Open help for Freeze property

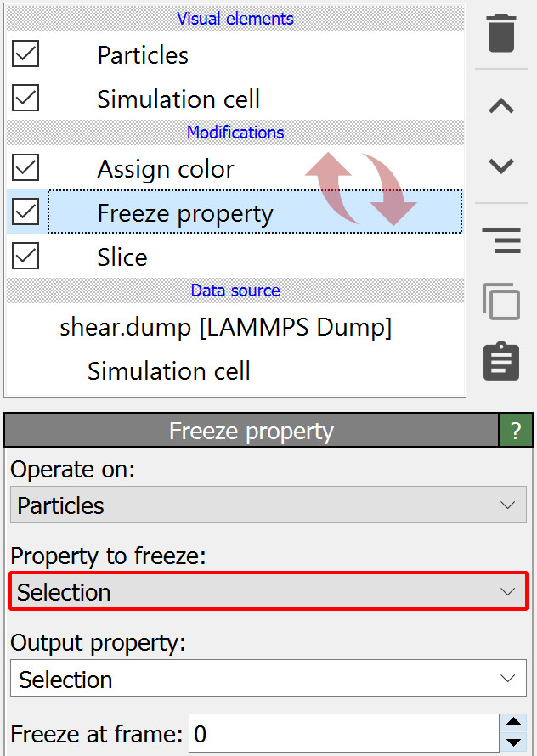pyautogui.click(x=515, y=431)
